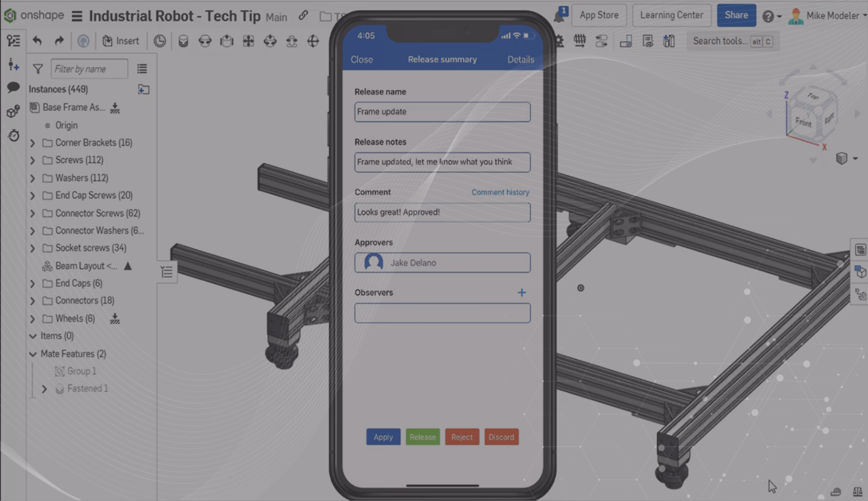Click the filter funnel icon
The height and width of the screenshot is (501, 868).
tap(37, 69)
